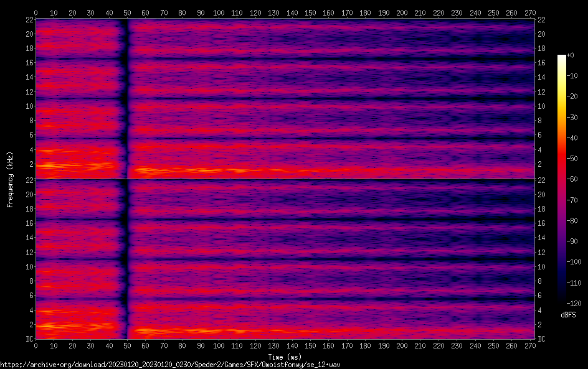Click the DC label at the bottom-right frequency axis
The height and width of the screenshot is (369, 588).
click(x=541, y=339)
